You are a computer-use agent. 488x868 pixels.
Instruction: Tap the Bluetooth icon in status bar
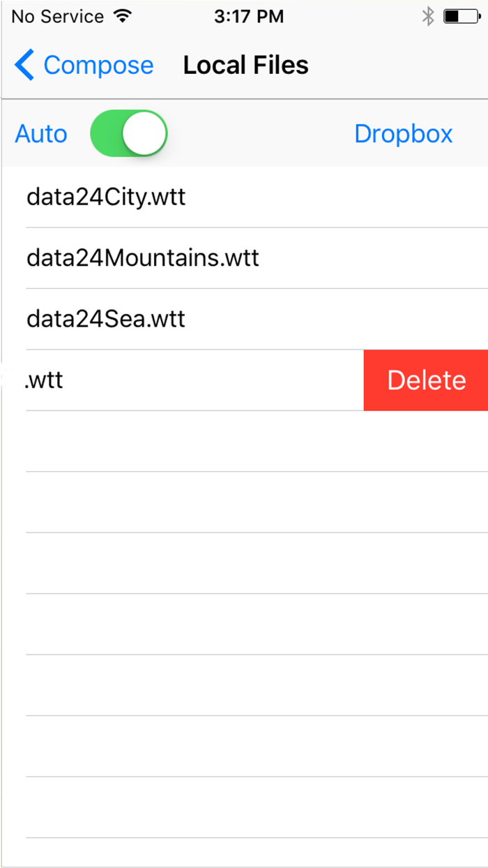coord(429,15)
